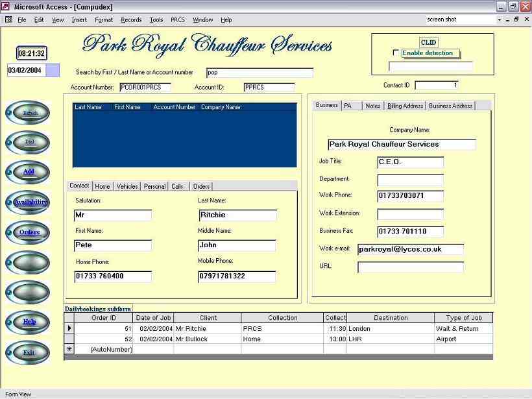Click the Salutation field containing 'Mr'
Screen dimensions: 532x399
[x=113, y=215]
